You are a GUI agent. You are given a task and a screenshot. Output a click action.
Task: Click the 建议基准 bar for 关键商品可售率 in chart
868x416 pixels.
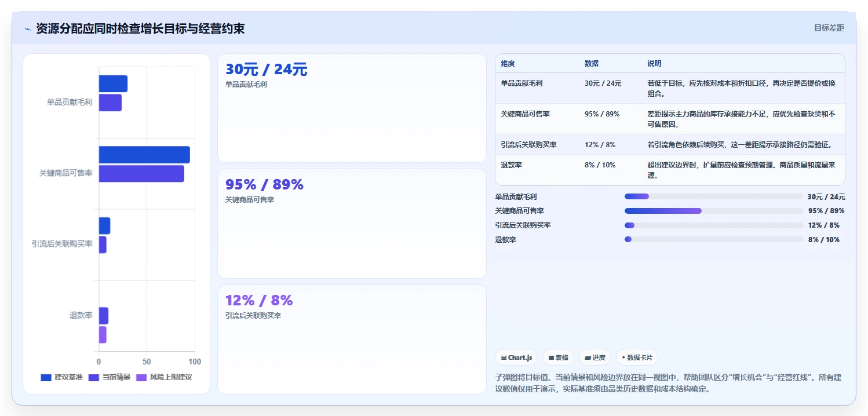[144, 155]
